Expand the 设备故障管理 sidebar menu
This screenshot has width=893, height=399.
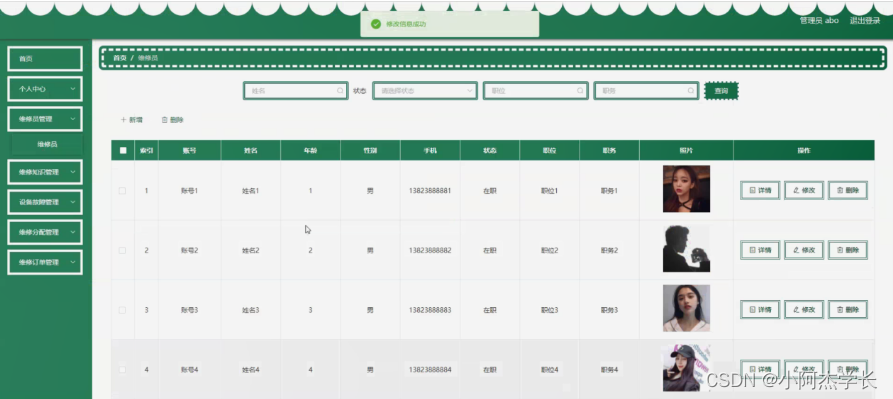tap(45, 202)
